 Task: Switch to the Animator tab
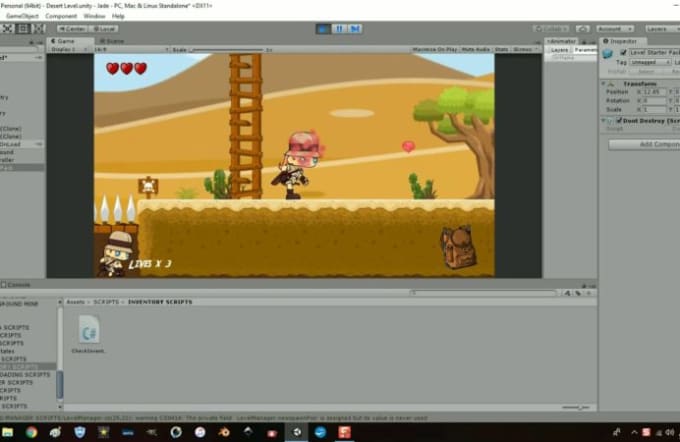pos(561,41)
